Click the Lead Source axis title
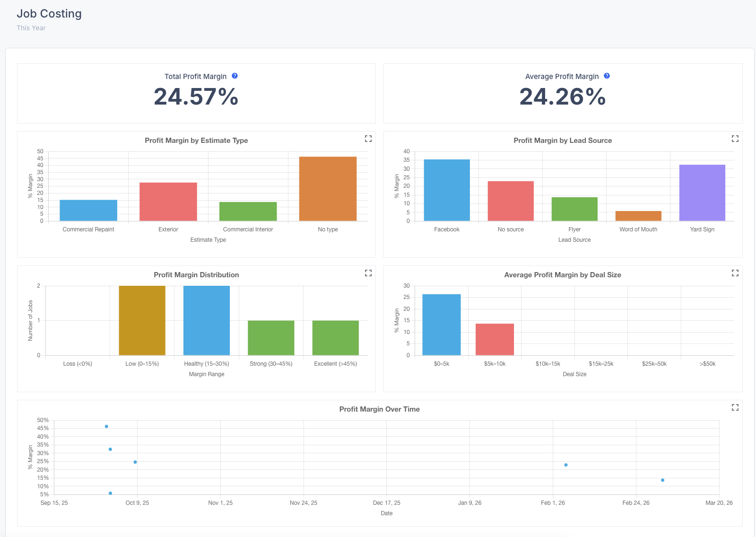The image size is (756, 537). (574, 240)
